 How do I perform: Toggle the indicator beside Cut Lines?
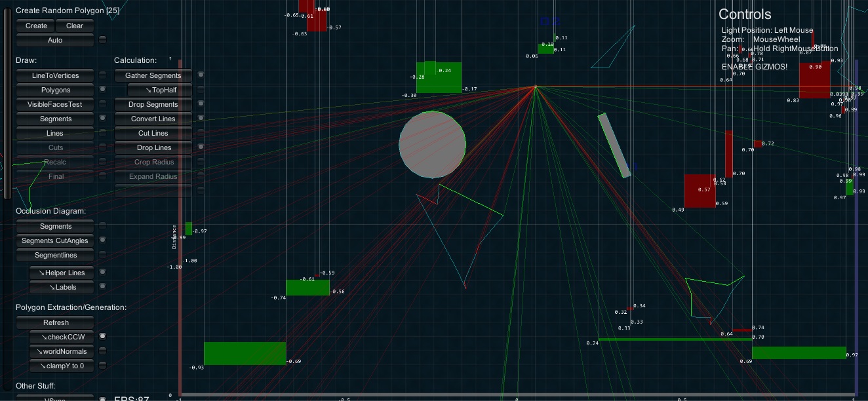pos(201,133)
